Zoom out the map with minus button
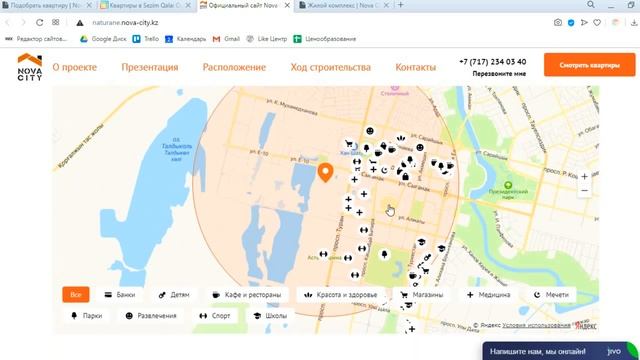 (x=584, y=191)
